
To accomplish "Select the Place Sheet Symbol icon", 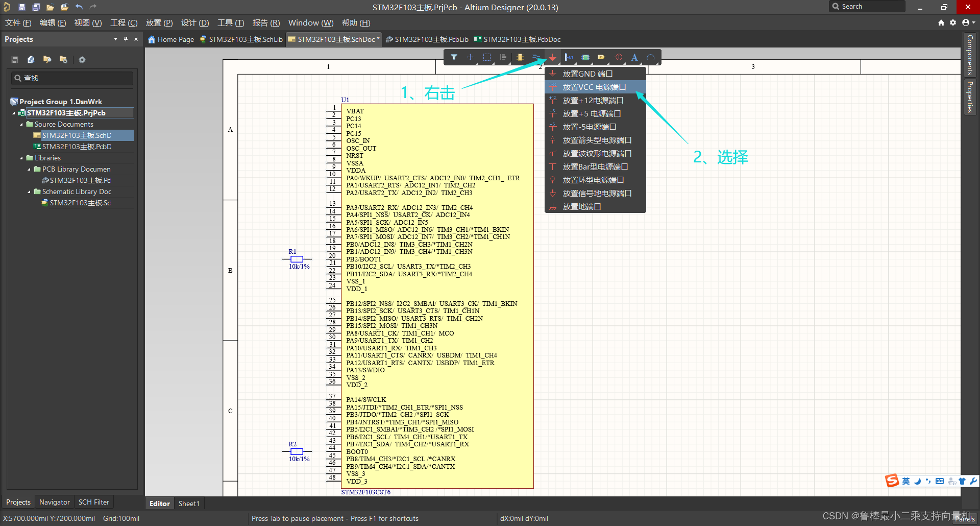I will point(585,57).
